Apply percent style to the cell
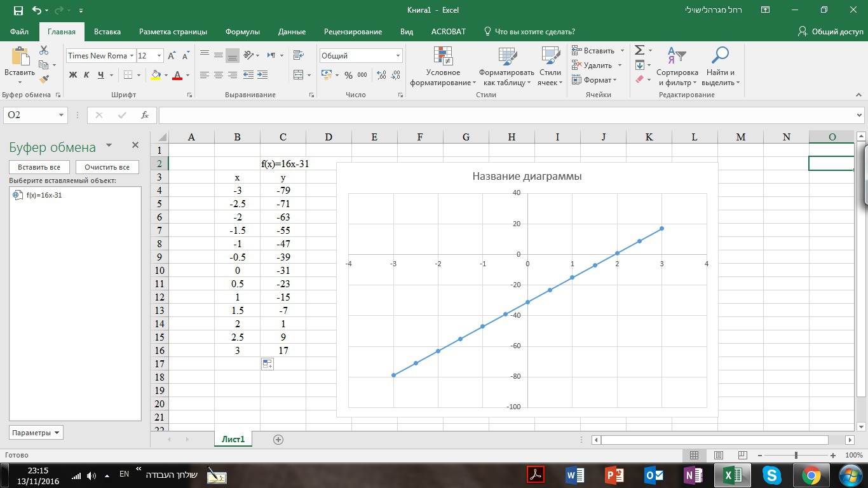868x488 pixels. click(x=348, y=75)
